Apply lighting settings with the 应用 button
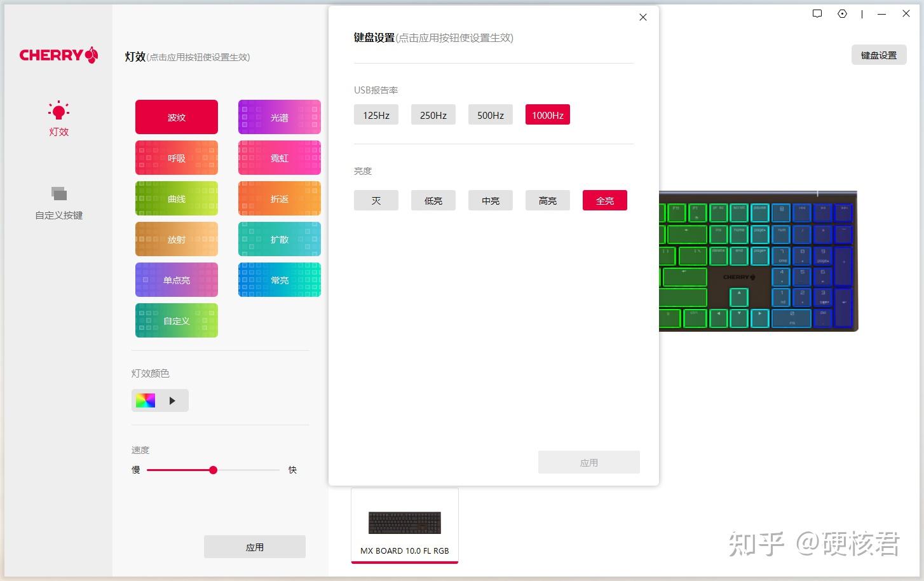The image size is (924, 581). point(255,546)
